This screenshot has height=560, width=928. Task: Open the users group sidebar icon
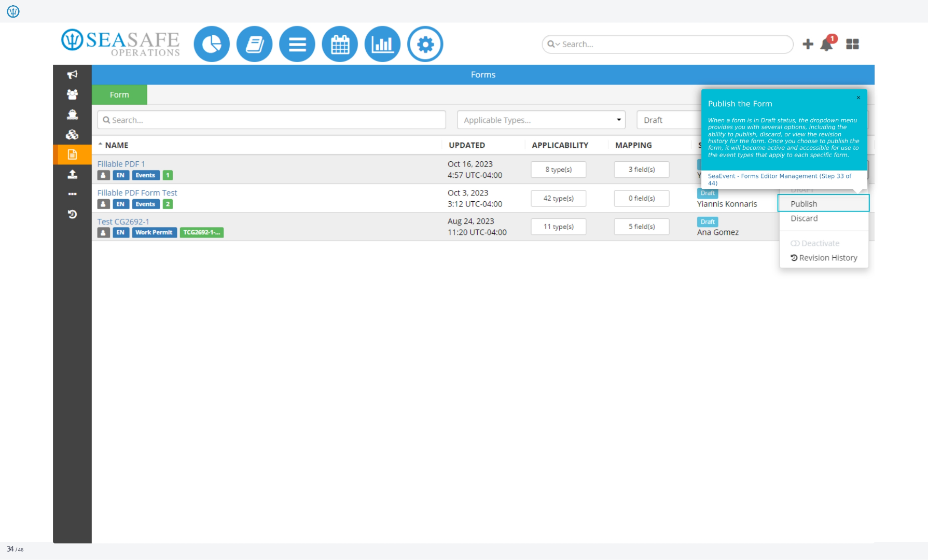pyautogui.click(x=72, y=94)
